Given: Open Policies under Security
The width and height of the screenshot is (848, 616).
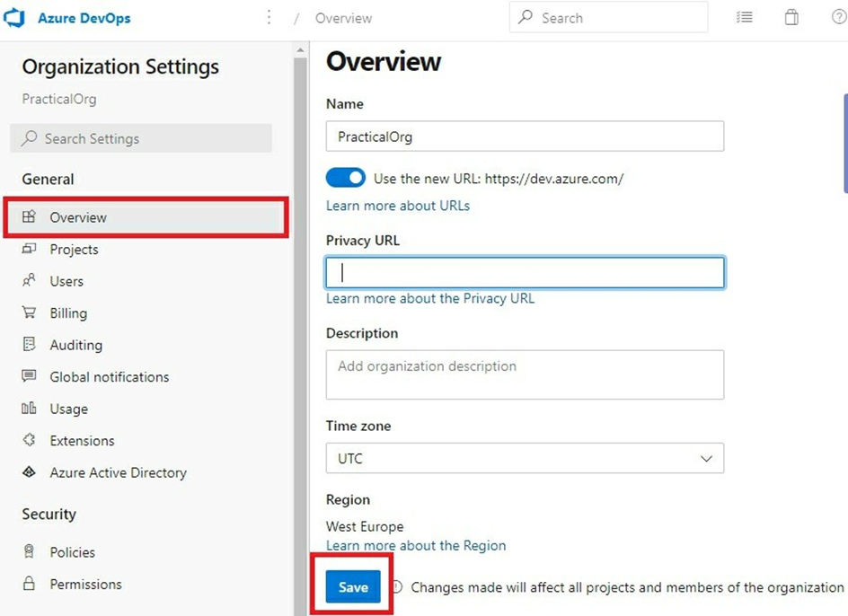Looking at the screenshot, I should pos(72,552).
